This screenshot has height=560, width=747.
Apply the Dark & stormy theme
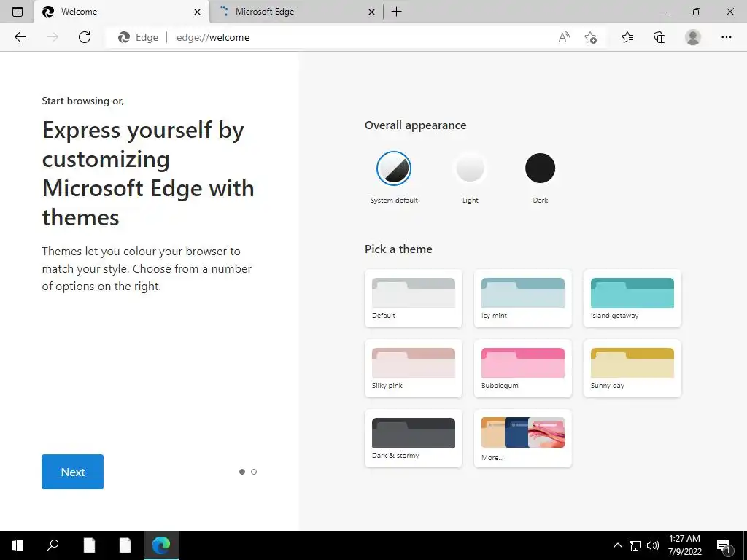click(414, 438)
